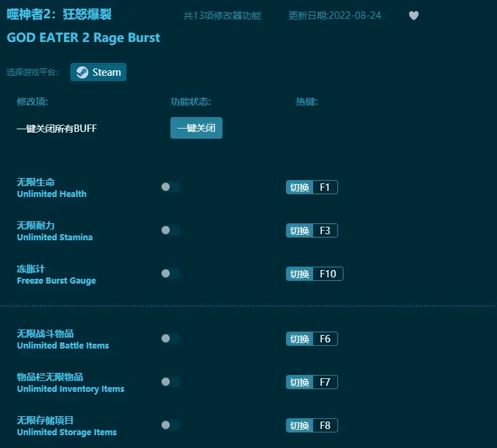Enable Unlimited Inventory Items toggle
Image resolution: width=497 pixels, height=448 pixels.
point(170,382)
